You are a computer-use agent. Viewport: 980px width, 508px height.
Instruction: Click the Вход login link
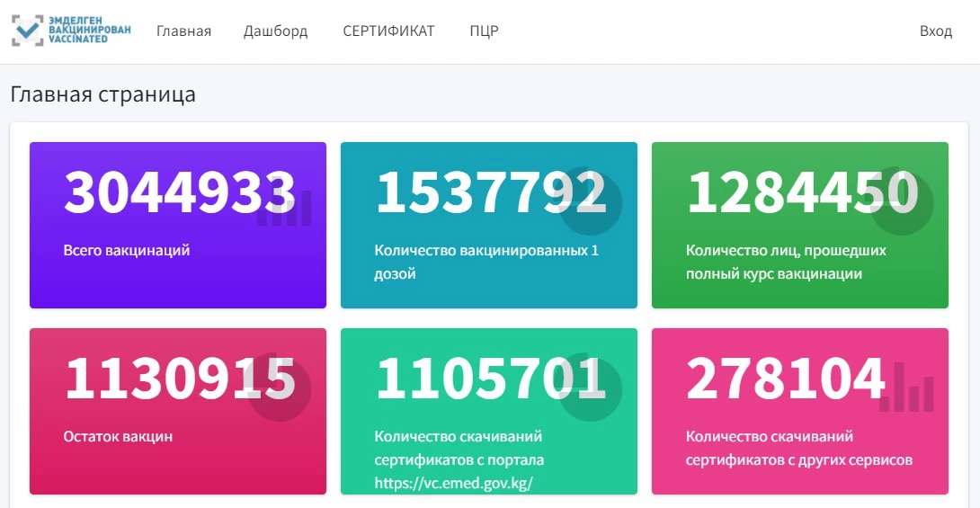pos(935,31)
